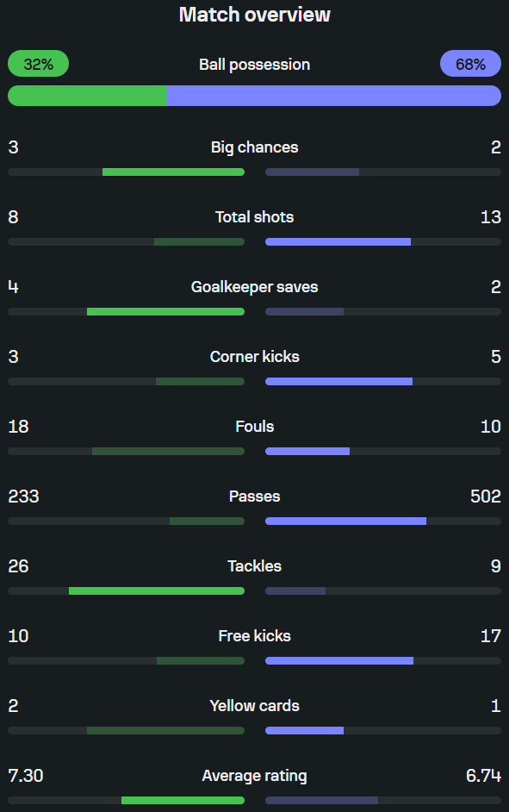
Task: Select the Goalkeeper saves label
Action: [x=255, y=286]
